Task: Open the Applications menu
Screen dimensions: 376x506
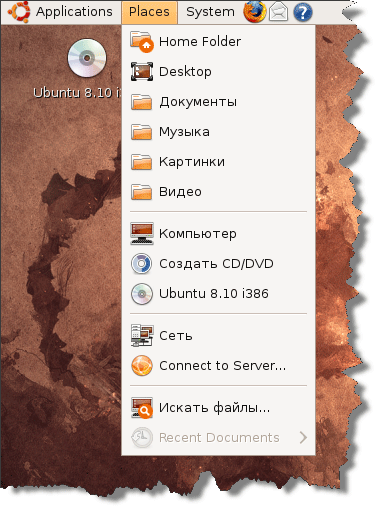Action: pyautogui.click(x=74, y=12)
